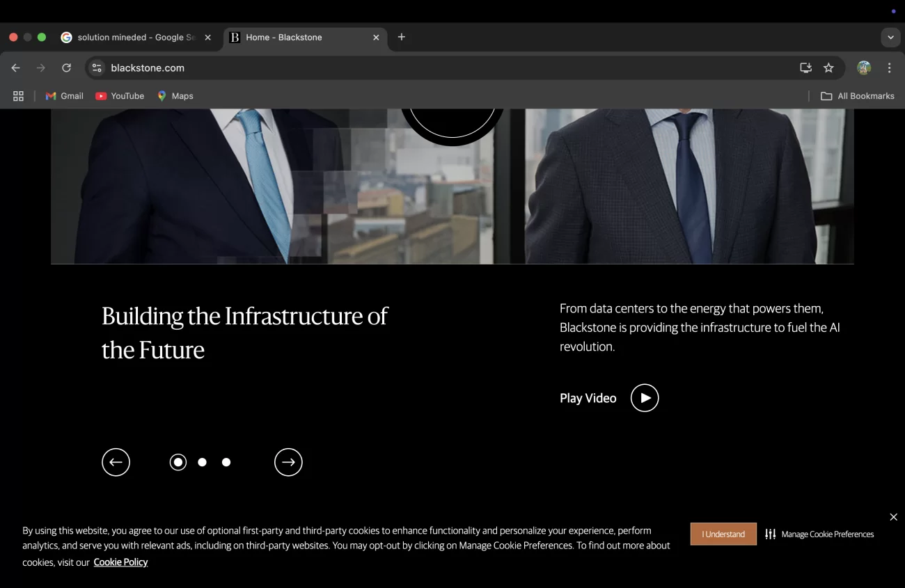Click the paragraph beginning "From data centers"

pos(700,327)
